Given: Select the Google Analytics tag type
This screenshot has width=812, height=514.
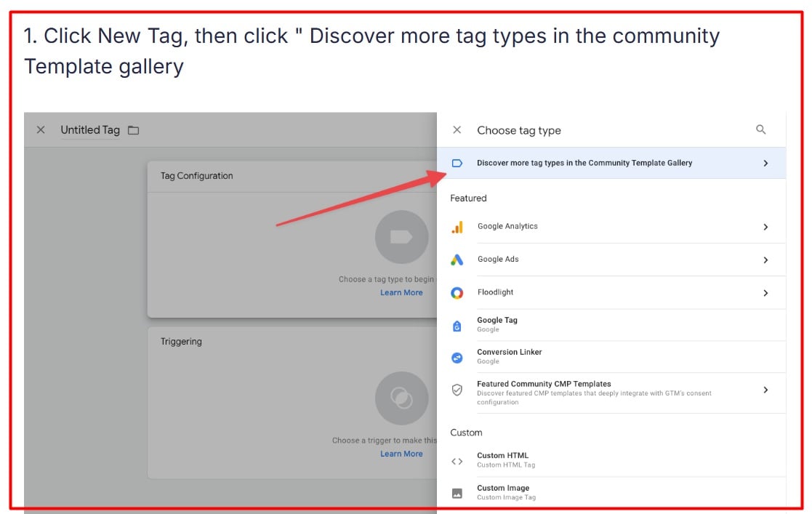Looking at the screenshot, I should [x=611, y=227].
